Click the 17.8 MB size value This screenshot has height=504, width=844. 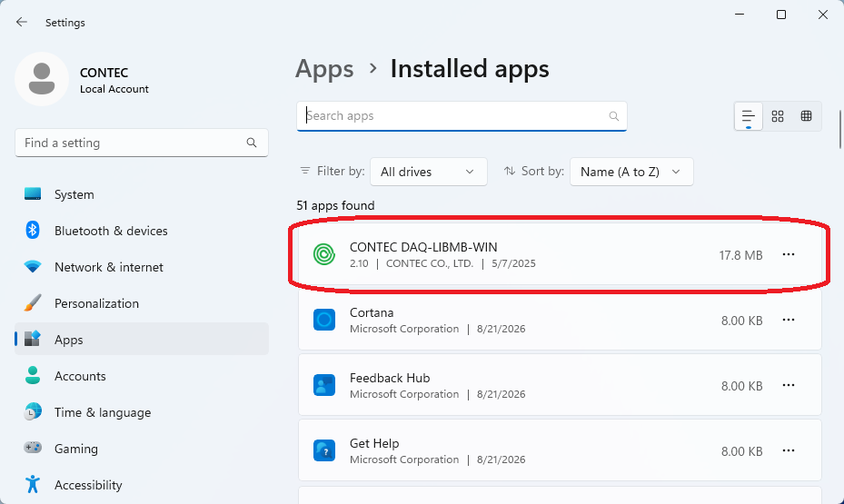[740, 255]
